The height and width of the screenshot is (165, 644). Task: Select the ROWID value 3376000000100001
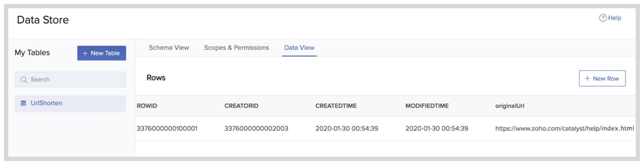(x=167, y=128)
